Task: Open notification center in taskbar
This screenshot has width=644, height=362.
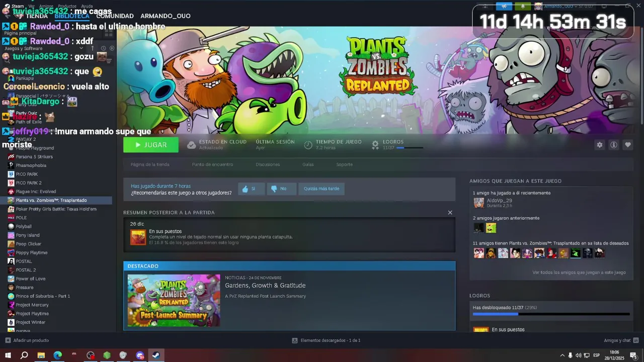Action: (x=633, y=355)
